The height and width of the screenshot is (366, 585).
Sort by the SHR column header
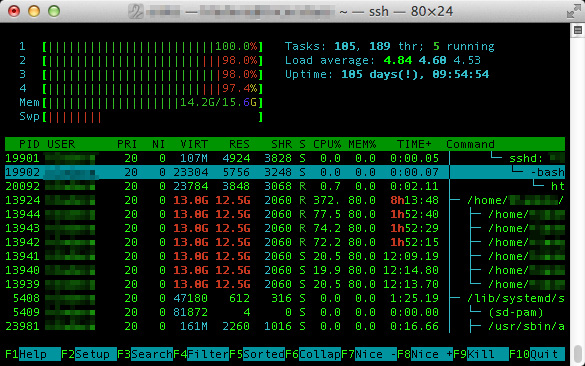coord(281,144)
